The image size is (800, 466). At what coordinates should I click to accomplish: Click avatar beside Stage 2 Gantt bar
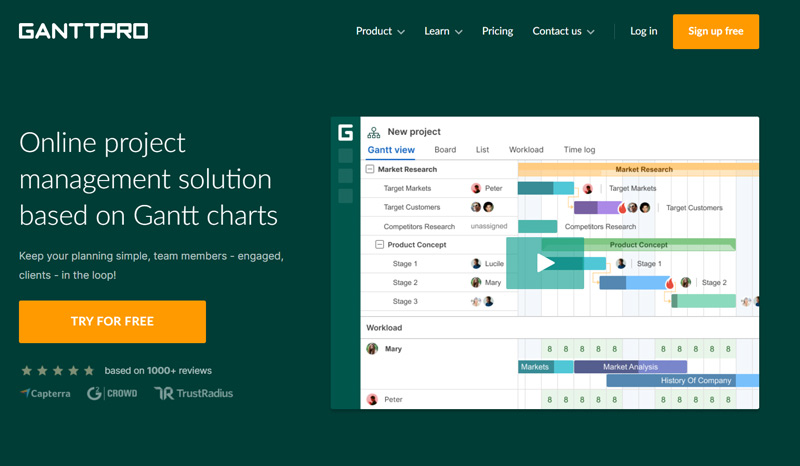click(x=686, y=282)
